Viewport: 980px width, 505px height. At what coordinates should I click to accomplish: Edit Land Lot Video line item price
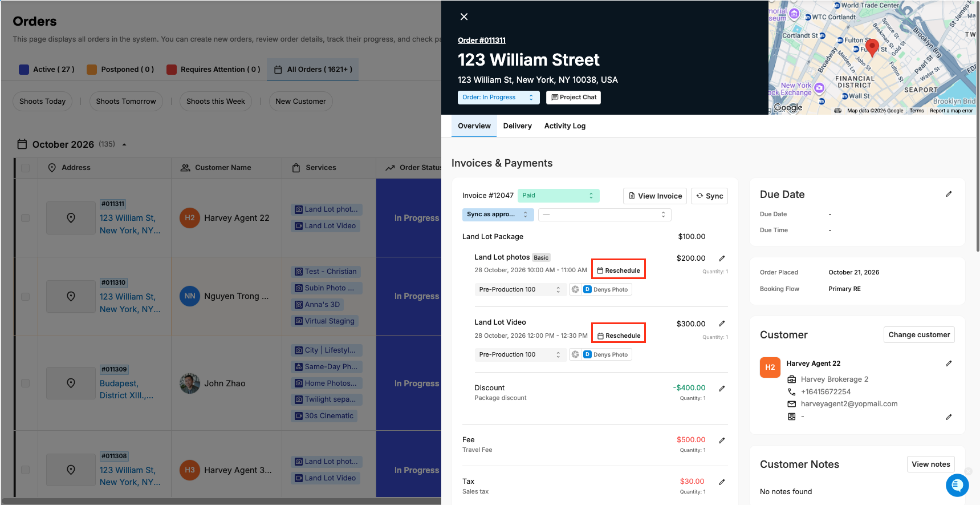[722, 324]
